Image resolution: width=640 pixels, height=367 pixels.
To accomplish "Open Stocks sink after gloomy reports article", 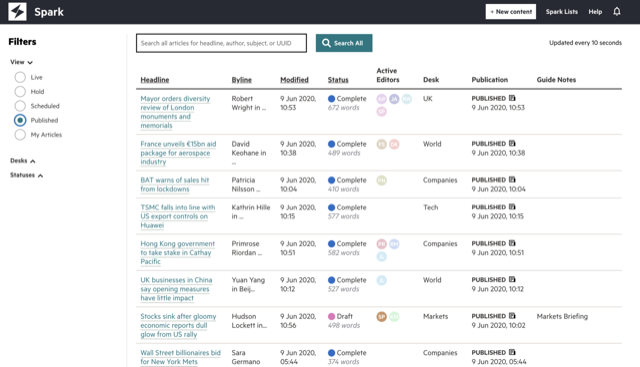I will click(178, 325).
